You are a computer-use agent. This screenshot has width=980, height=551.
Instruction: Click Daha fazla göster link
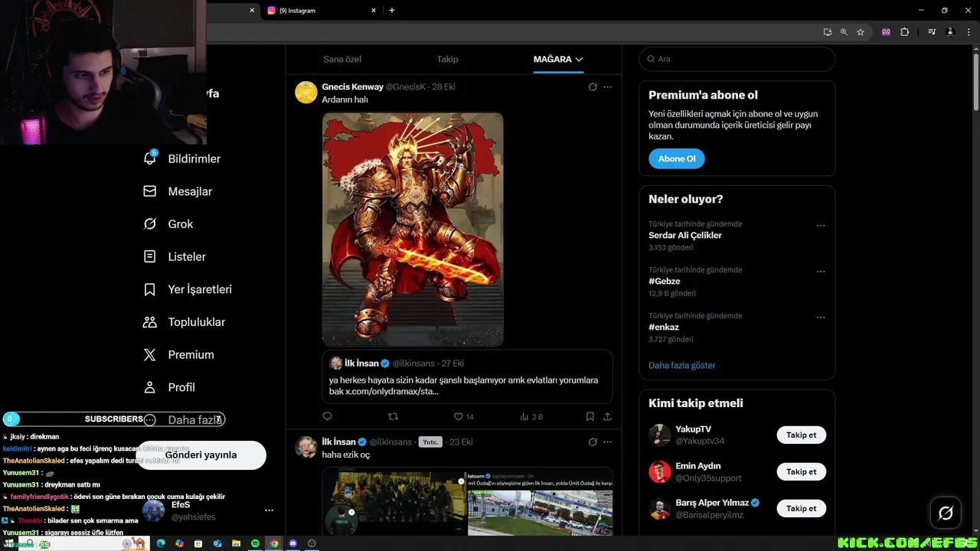[x=681, y=365]
